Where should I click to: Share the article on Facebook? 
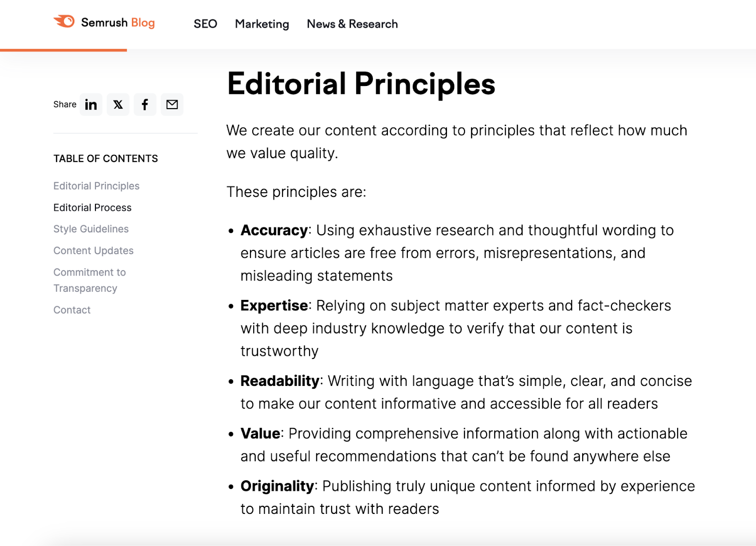click(x=145, y=104)
